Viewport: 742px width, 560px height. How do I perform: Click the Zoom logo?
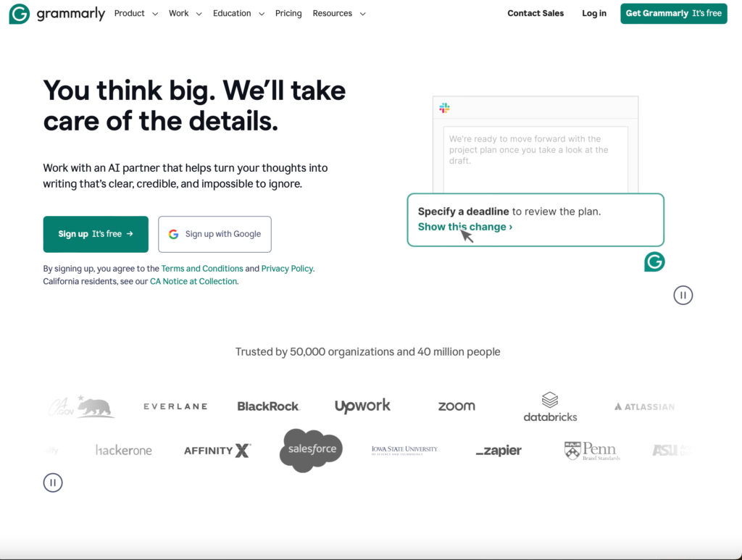[x=456, y=406]
